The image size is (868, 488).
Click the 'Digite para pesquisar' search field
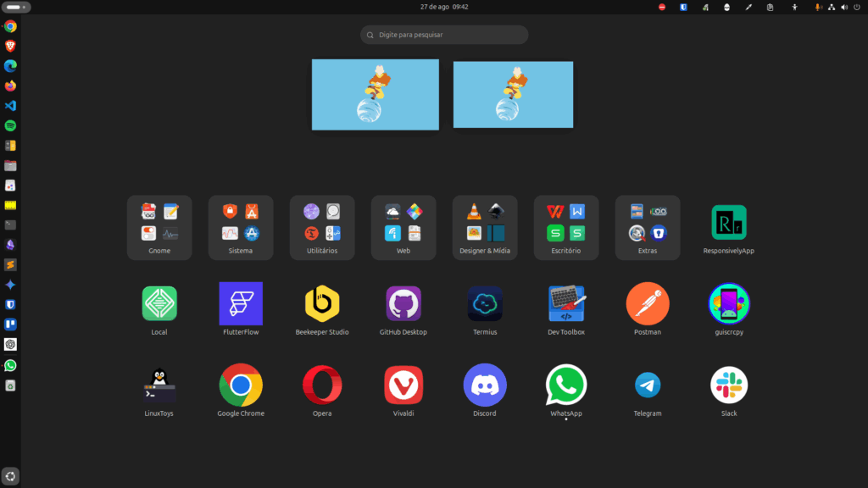444,35
